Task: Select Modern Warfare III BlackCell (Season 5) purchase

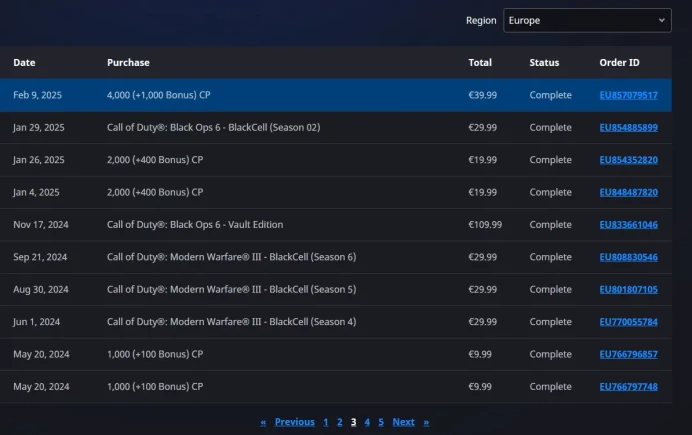Action: 231,289
